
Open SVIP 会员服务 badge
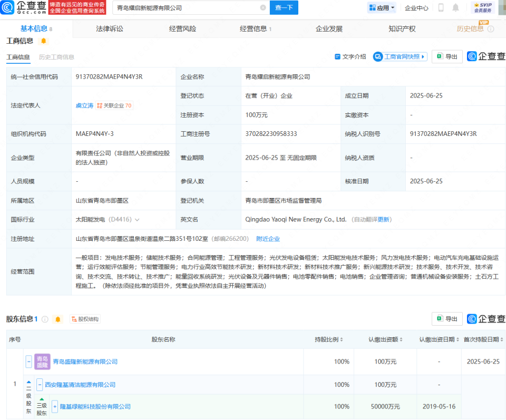pyautogui.click(x=483, y=8)
